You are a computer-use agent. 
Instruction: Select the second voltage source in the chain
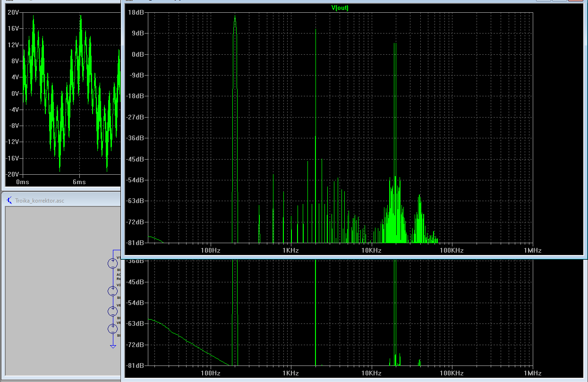[x=113, y=290]
